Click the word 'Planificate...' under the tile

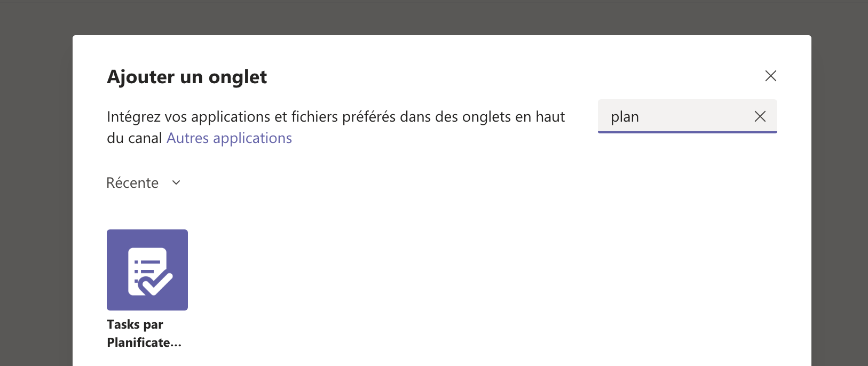pyautogui.click(x=144, y=343)
